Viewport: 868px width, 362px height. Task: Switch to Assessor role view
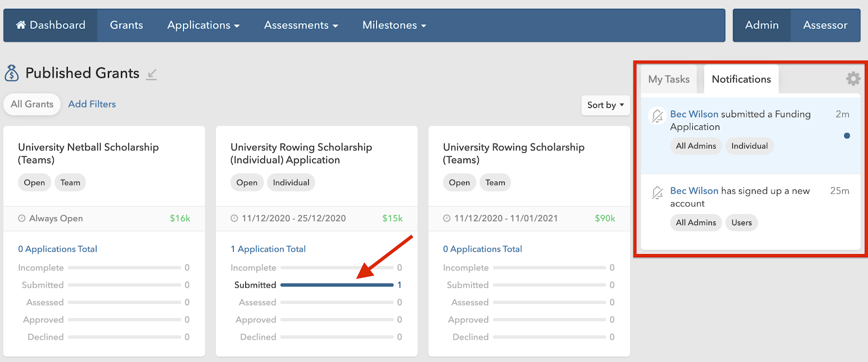825,25
